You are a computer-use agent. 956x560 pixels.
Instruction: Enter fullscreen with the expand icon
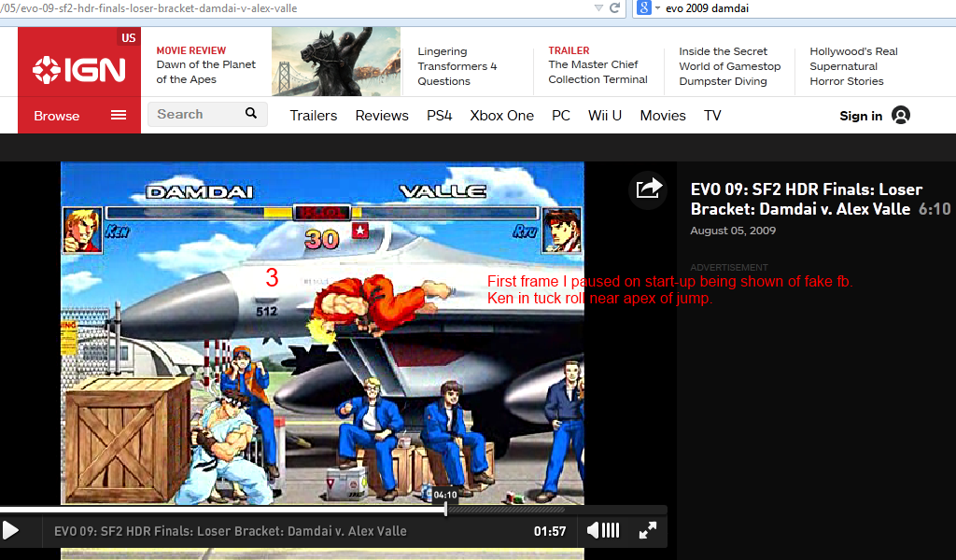(648, 531)
